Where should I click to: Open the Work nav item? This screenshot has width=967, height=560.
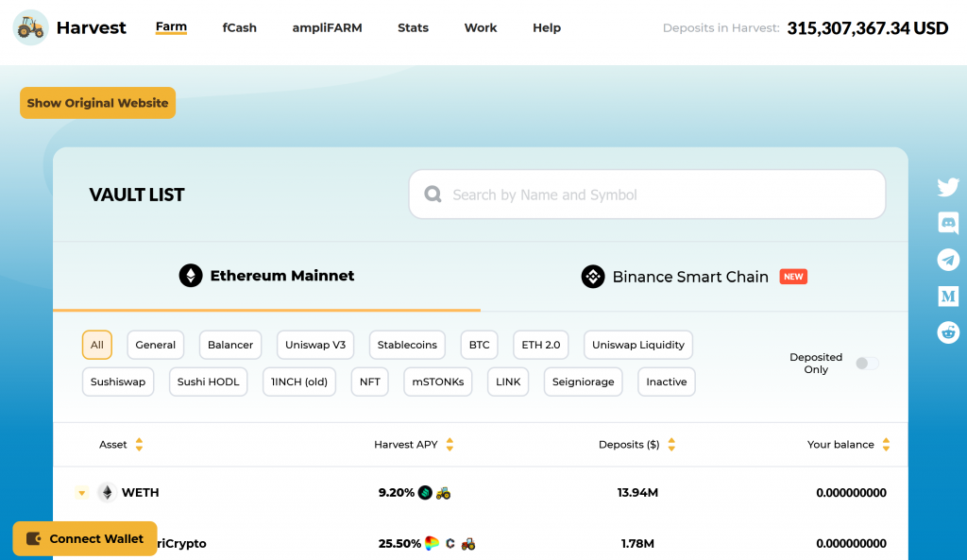click(481, 27)
